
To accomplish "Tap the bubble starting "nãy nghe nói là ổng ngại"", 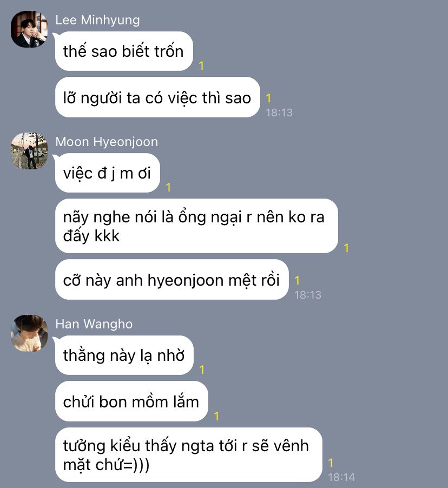I will (196, 226).
